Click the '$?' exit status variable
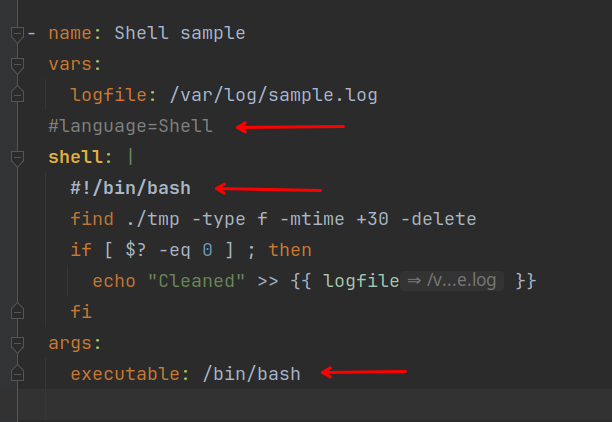612x422 pixels. 136,250
